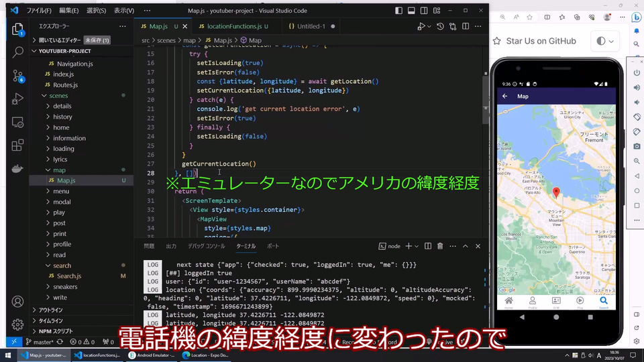Open the file timeline history icon

(x=440, y=26)
